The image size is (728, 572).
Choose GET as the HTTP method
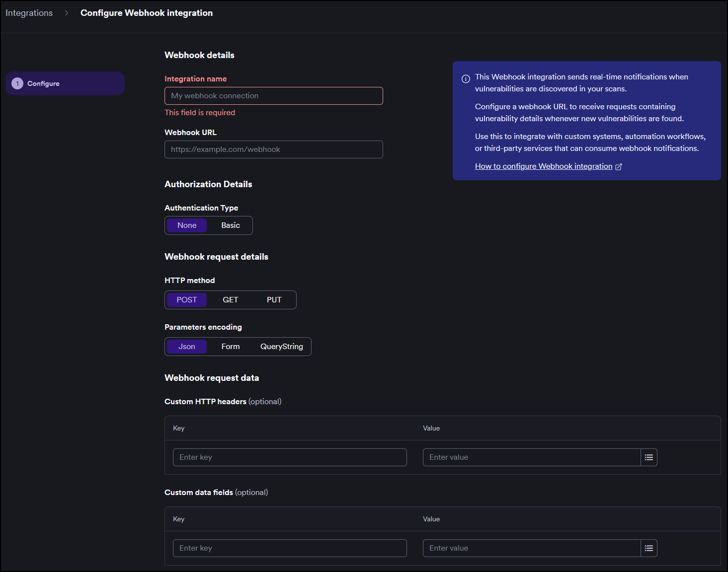(x=230, y=299)
